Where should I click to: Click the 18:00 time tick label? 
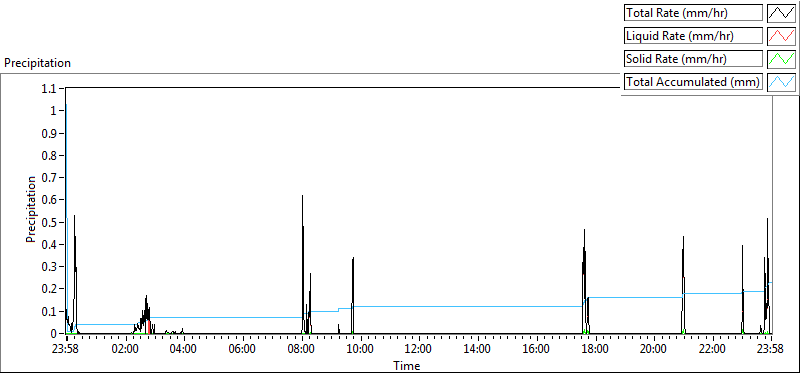click(595, 350)
